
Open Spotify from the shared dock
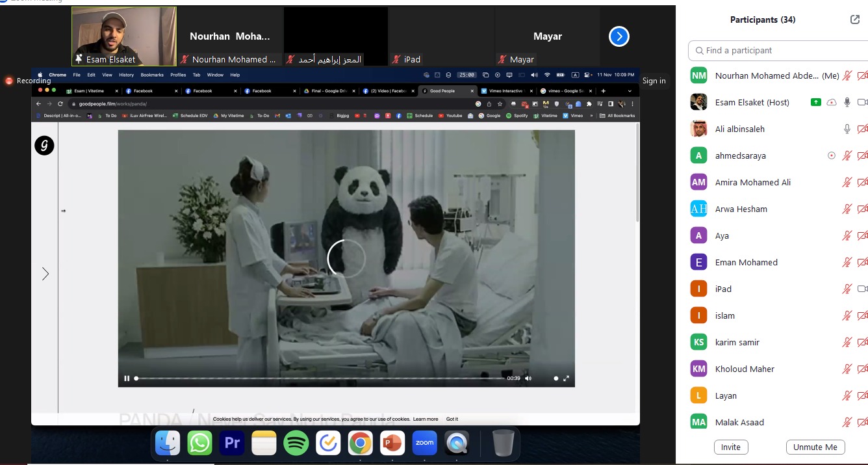296,443
